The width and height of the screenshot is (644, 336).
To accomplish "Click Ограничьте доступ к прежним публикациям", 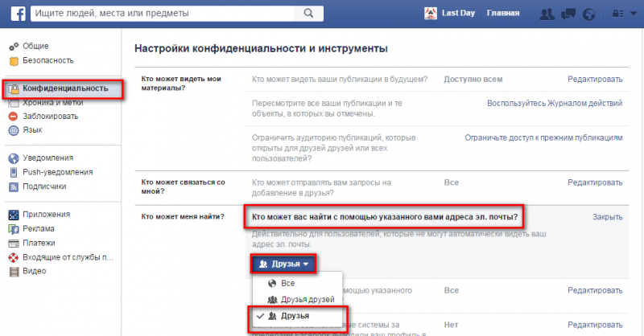I will coord(544,137).
